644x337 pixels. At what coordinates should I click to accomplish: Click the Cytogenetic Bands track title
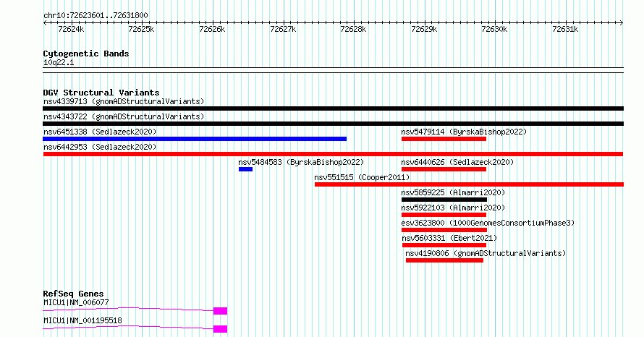coord(86,54)
